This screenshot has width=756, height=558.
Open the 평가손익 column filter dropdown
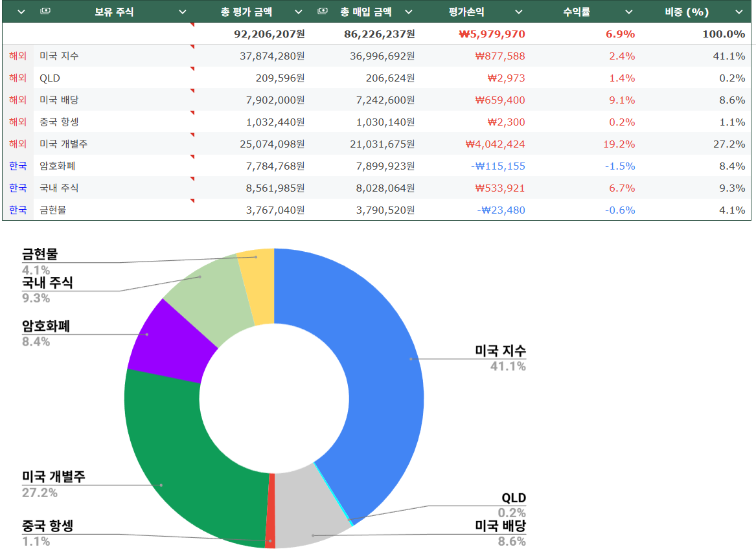pyautogui.click(x=519, y=12)
